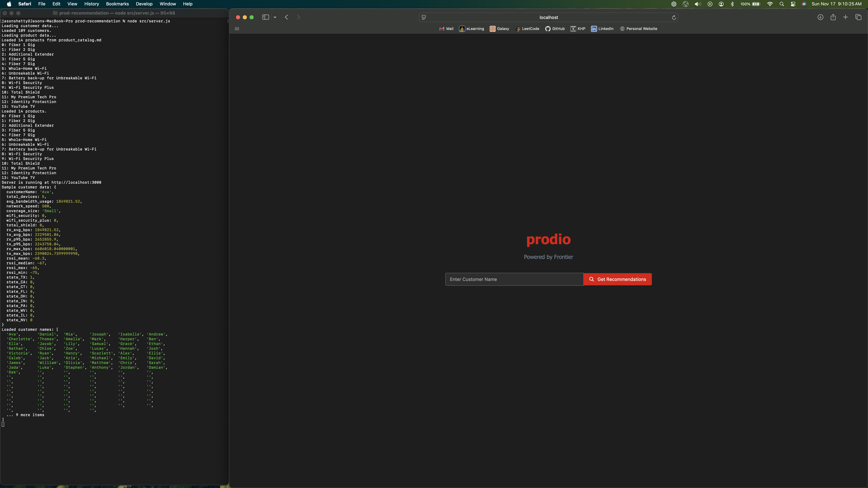Screen dimensions: 868x488
Task: Click the page menu icon in the address bar
Action: click(424, 17)
